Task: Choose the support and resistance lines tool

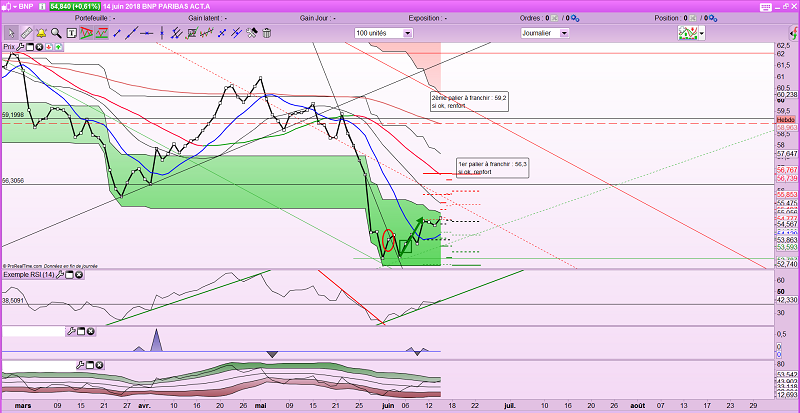Action: [x=102, y=34]
